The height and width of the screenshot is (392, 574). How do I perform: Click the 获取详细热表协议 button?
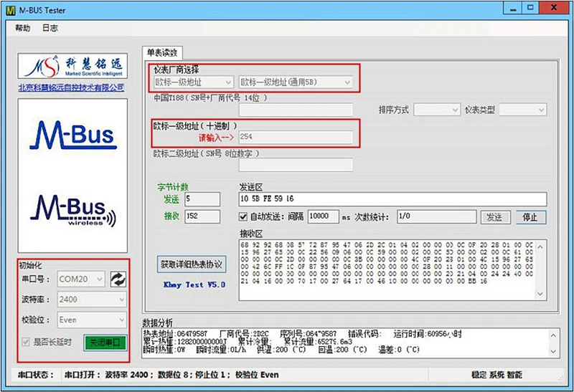point(192,264)
